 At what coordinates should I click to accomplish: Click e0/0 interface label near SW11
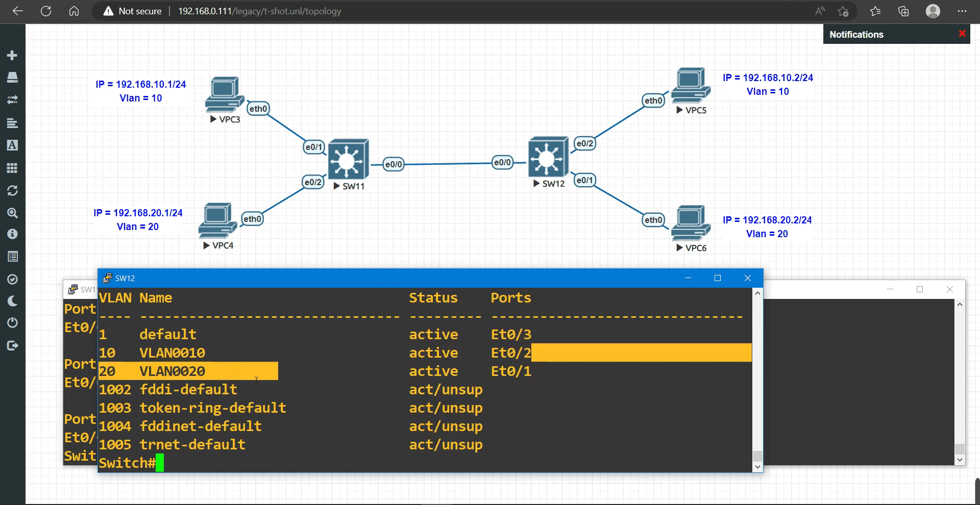point(394,164)
